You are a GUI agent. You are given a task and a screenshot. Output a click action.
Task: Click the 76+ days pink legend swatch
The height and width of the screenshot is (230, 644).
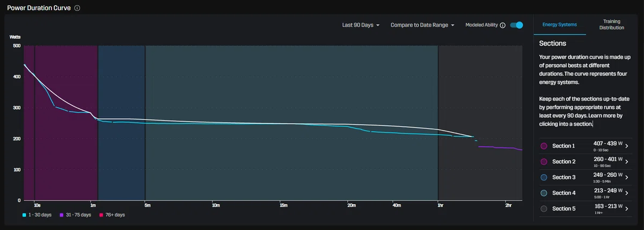tap(100, 215)
